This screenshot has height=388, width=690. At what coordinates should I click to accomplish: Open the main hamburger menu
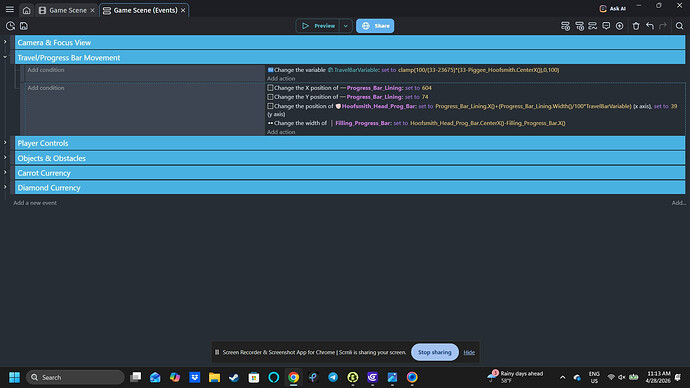click(x=10, y=9)
